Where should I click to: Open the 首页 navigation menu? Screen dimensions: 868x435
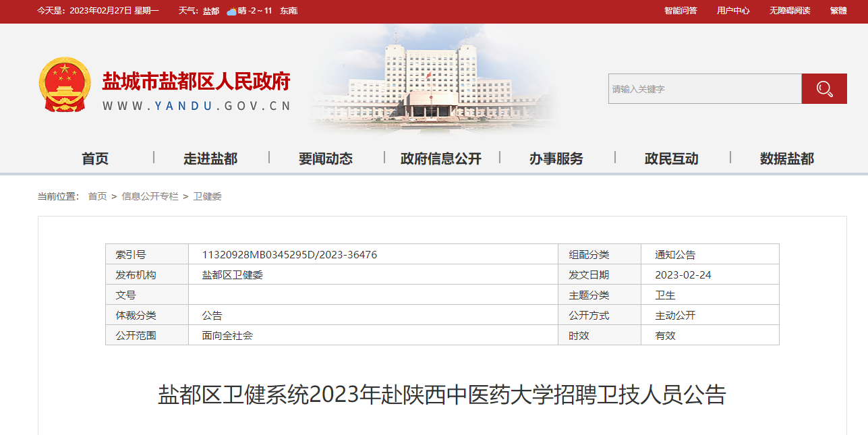click(95, 158)
